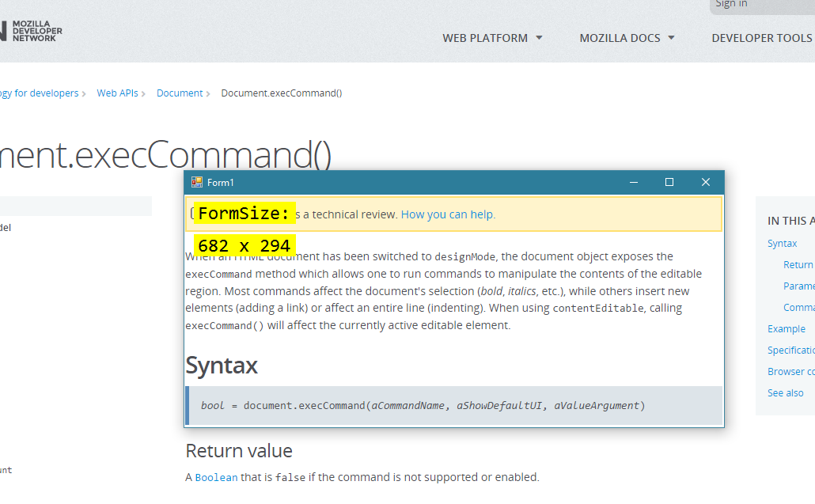Image resolution: width=815 pixels, height=504 pixels.
Task: Jump to Commands in the sidebar
Action: tap(799, 307)
